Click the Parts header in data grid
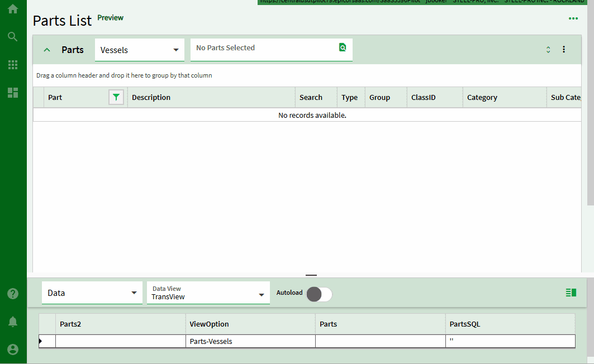This screenshot has width=594, height=364. coord(381,324)
